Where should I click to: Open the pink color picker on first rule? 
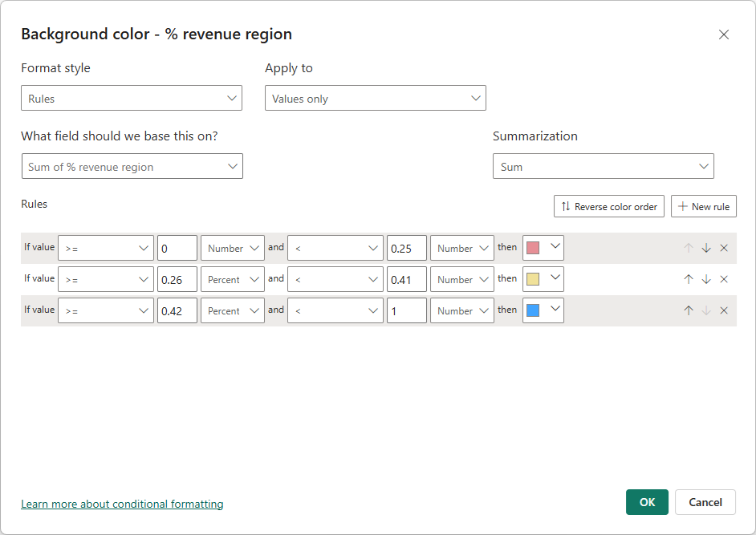pos(542,247)
